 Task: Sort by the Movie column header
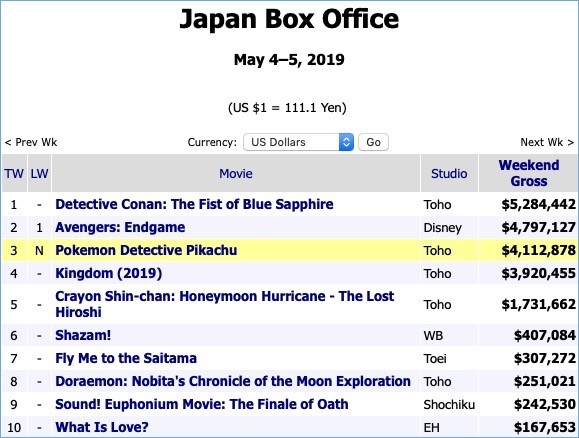(236, 173)
